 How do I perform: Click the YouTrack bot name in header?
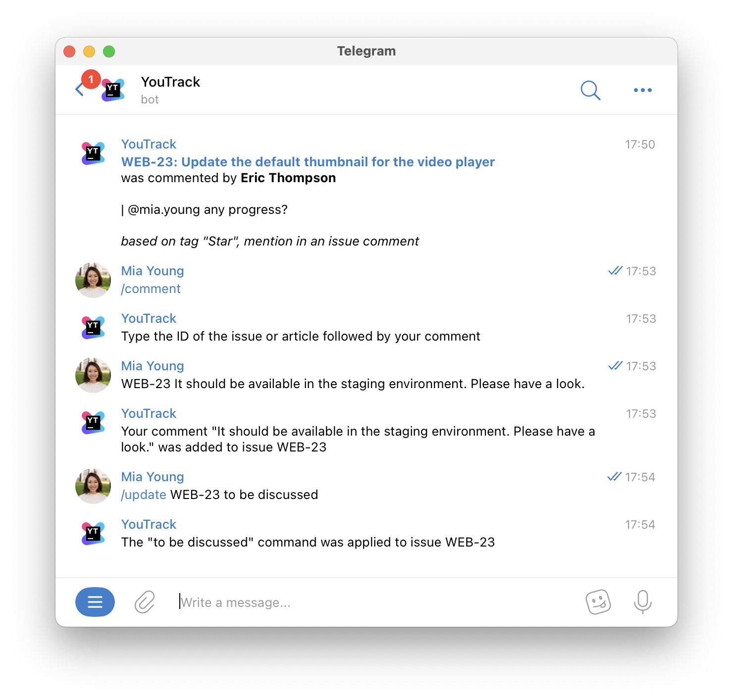tap(170, 82)
